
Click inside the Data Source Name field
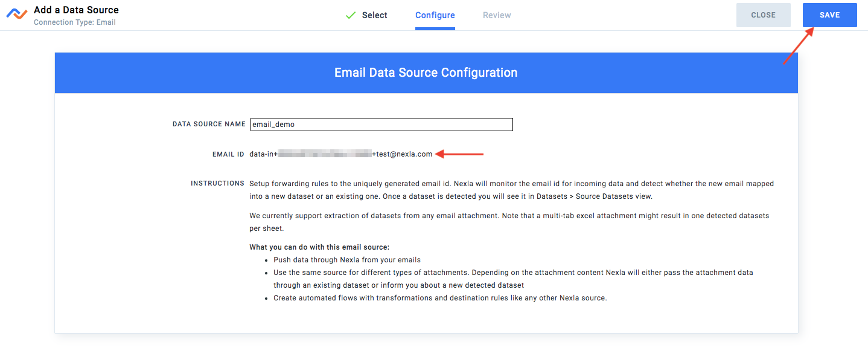(x=381, y=124)
